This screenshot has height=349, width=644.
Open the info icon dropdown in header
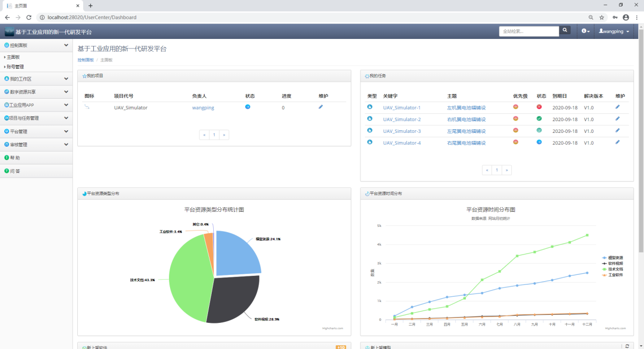[x=585, y=31]
